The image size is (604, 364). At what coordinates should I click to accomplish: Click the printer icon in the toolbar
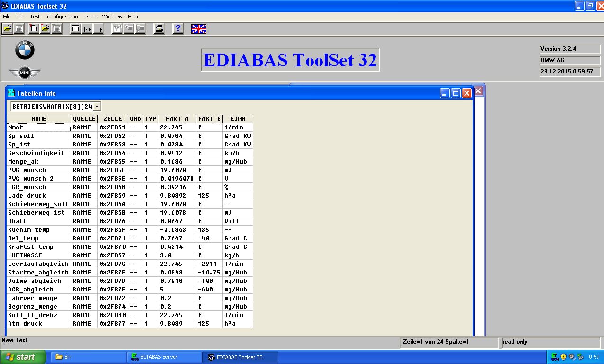pyautogui.click(x=159, y=29)
